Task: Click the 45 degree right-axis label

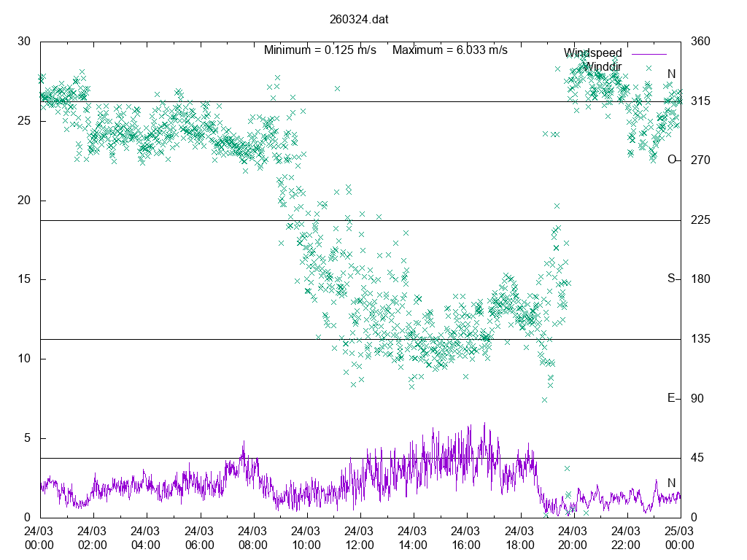Action: point(697,458)
